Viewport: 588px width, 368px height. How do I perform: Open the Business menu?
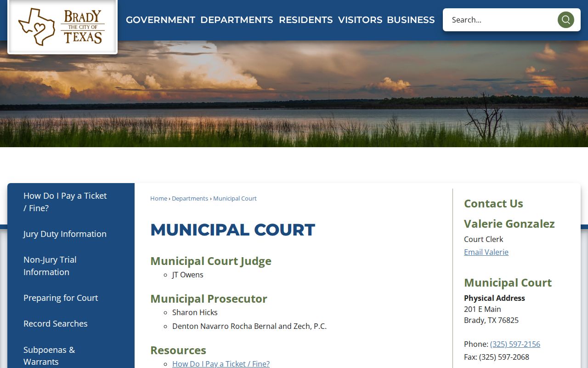coord(411,20)
